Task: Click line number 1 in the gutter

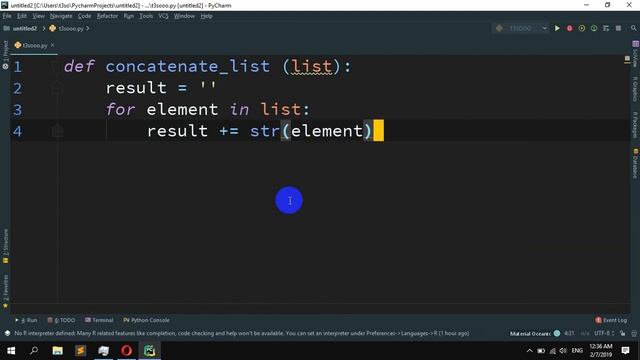Action: (x=18, y=67)
